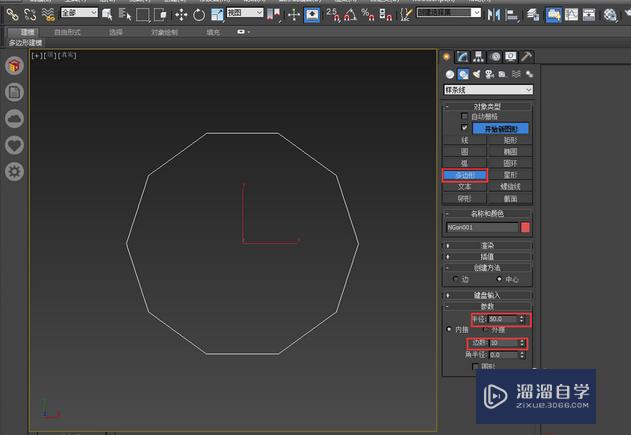Click the 矩形 shape button
The height and width of the screenshot is (435, 631).
click(510, 140)
